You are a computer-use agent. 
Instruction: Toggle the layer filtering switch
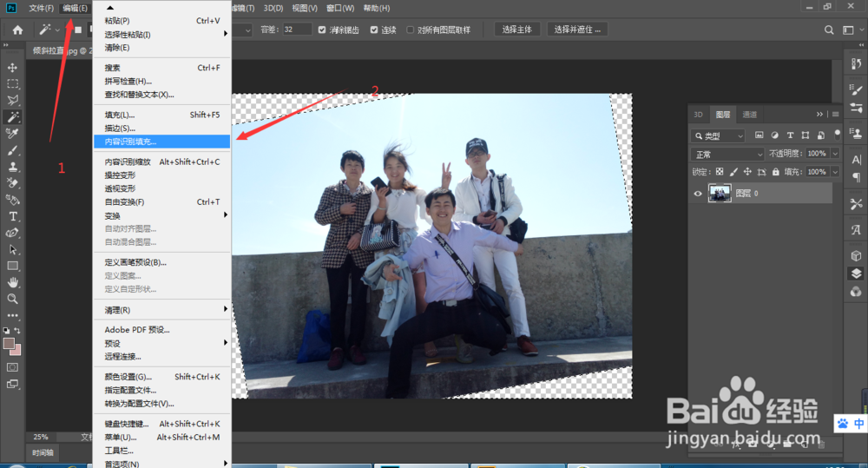[837, 134]
